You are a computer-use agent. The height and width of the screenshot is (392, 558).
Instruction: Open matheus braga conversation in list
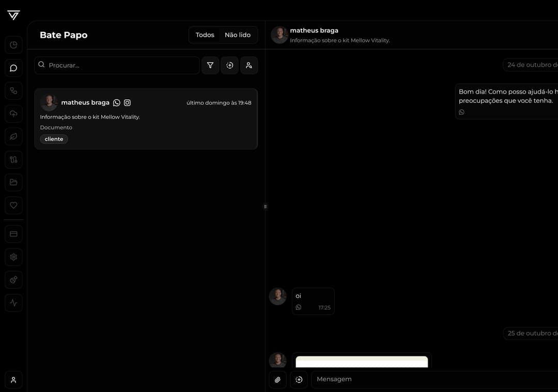tap(146, 119)
